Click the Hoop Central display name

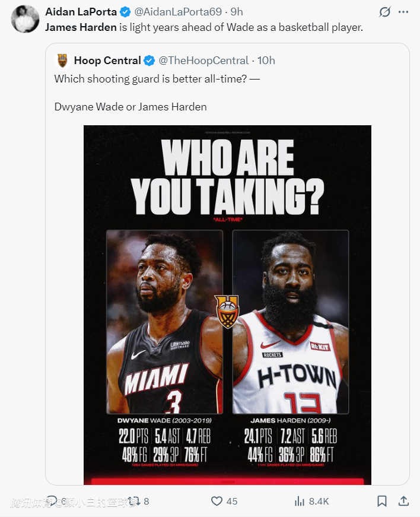pos(107,61)
